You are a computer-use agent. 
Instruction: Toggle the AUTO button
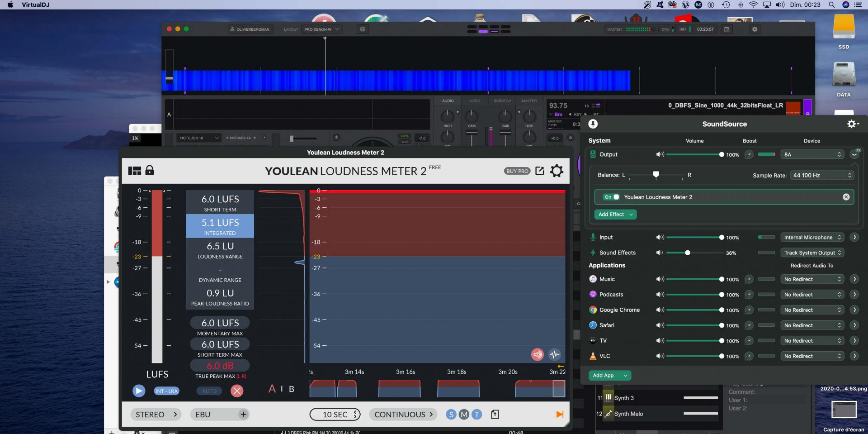tap(209, 391)
